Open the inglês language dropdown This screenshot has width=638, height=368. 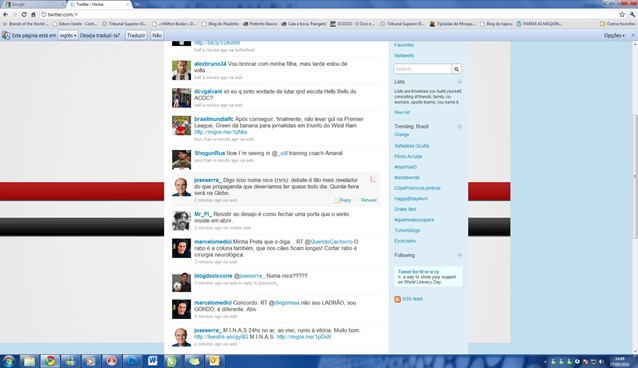[68, 35]
